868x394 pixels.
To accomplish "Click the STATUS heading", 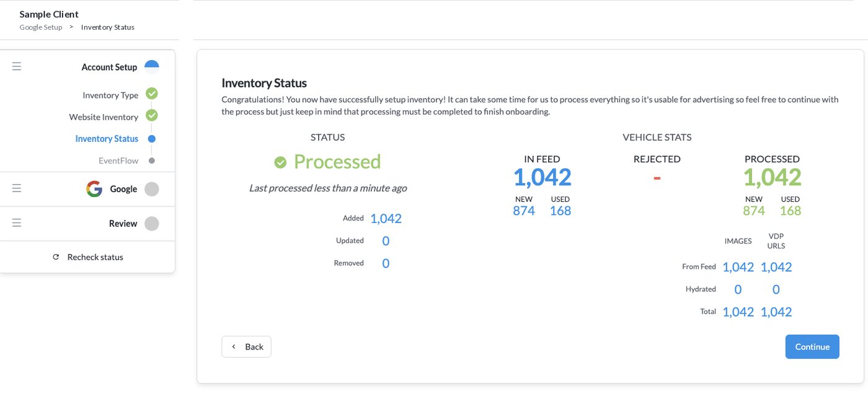I will coord(328,137).
